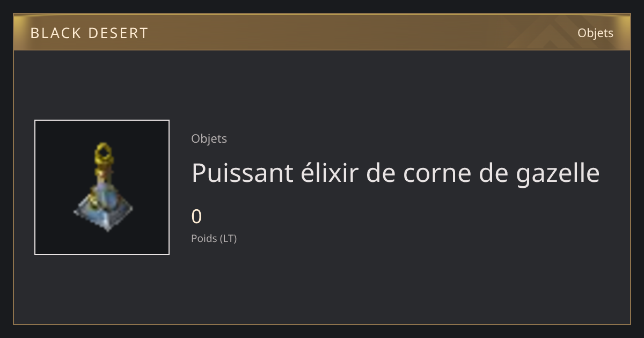Select the Objets label in the header bar
644x338 pixels.
click(x=595, y=33)
